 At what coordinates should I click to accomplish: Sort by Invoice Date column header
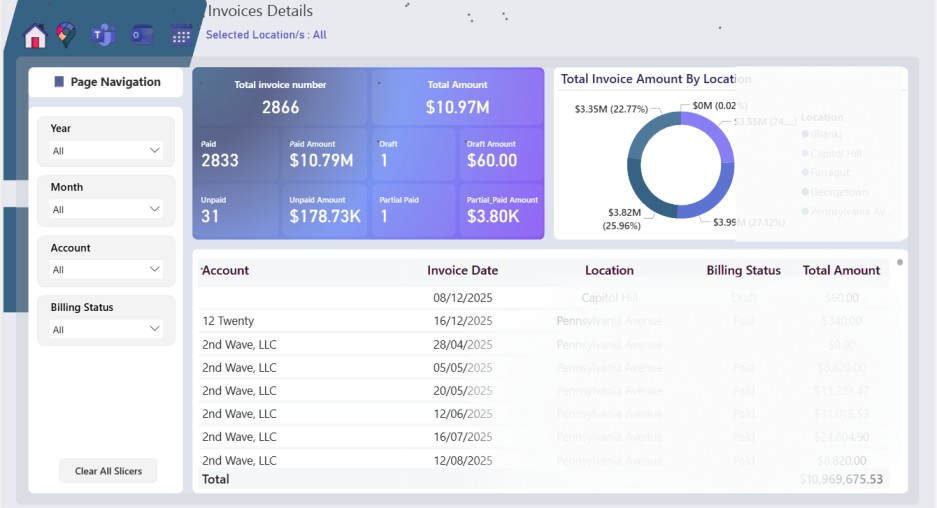click(x=462, y=270)
